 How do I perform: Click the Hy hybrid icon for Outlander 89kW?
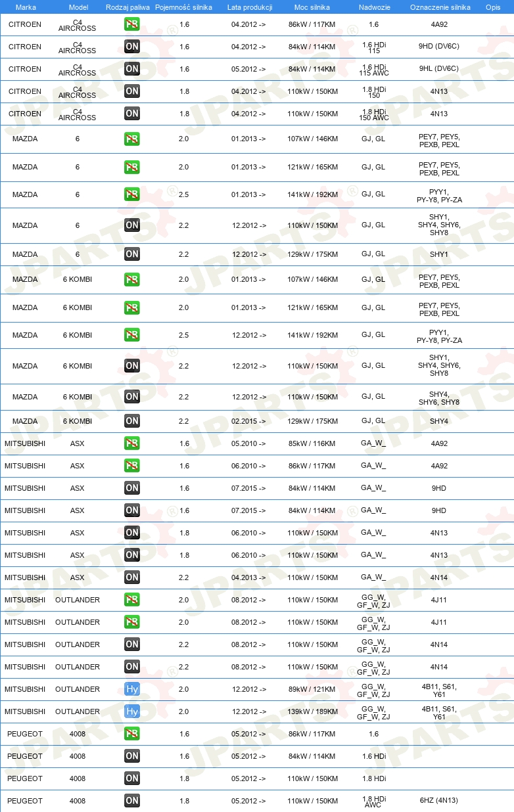pos(132,689)
